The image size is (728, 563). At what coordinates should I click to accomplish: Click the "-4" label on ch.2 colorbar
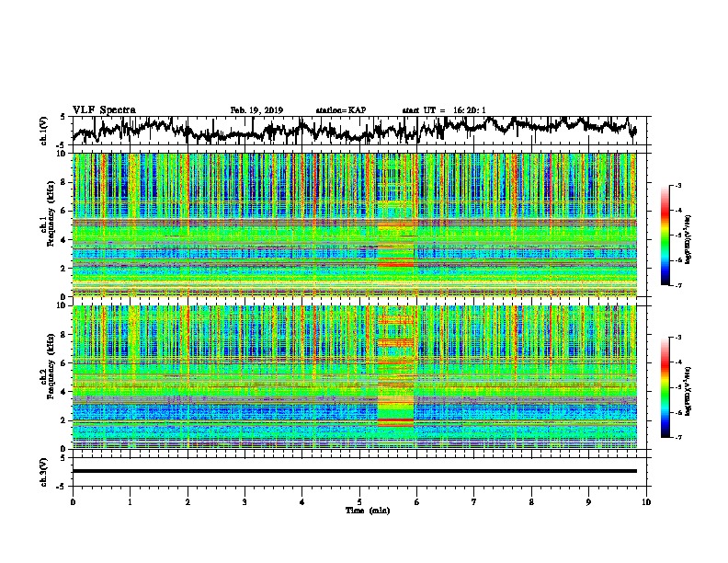tap(678, 362)
